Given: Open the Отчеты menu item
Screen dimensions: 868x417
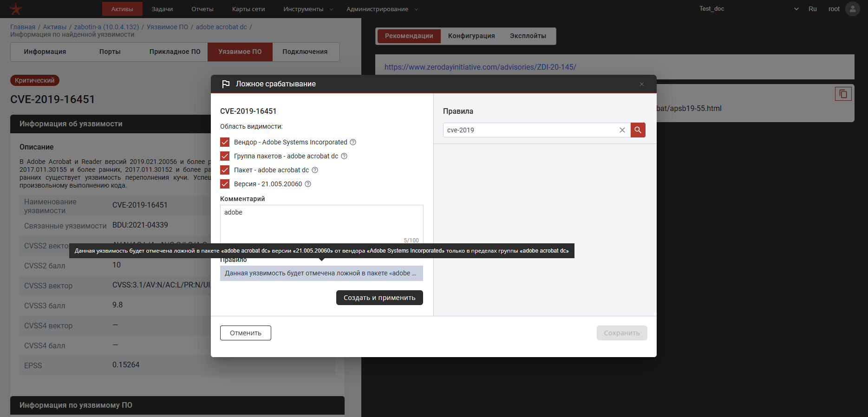Looking at the screenshot, I should (x=202, y=9).
